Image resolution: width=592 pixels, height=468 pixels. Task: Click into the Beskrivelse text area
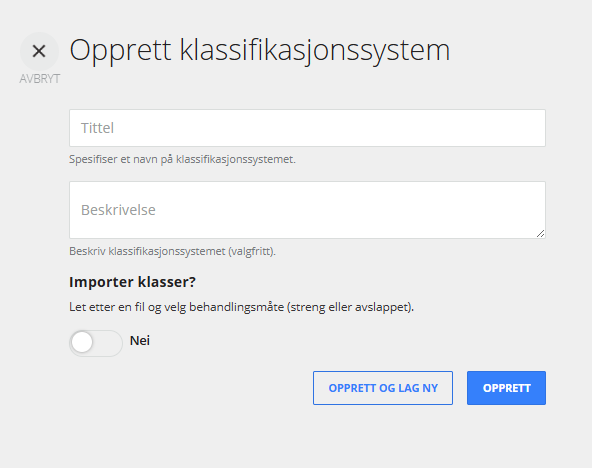[x=307, y=210]
